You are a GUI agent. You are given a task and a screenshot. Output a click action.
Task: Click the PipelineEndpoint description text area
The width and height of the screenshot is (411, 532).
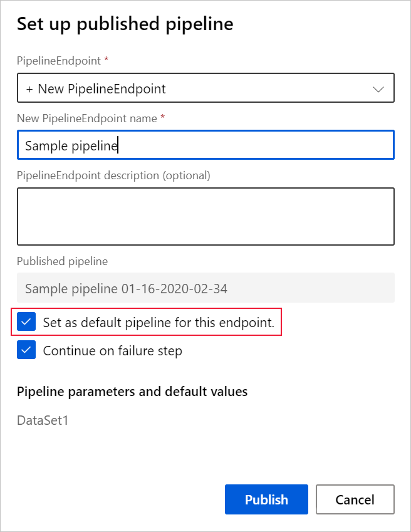pyautogui.click(x=205, y=215)
